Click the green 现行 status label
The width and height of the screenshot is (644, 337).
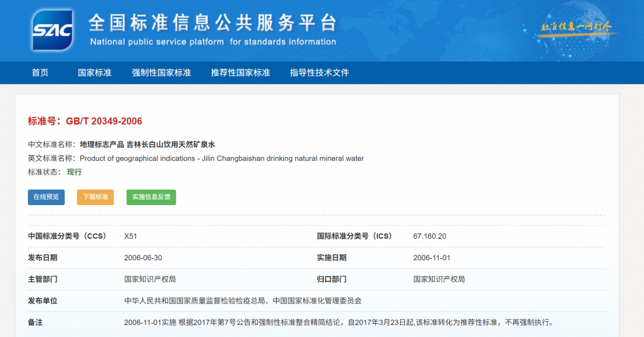(x=74, y=172)
